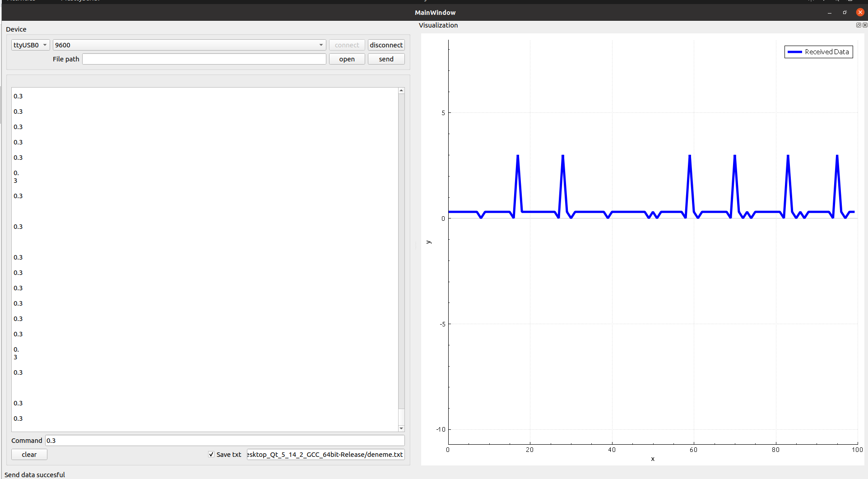Open Activities in the Ubuntu top bar
Image resolution: width=868 pixels, height=479 pixels.
click(21, 1)
